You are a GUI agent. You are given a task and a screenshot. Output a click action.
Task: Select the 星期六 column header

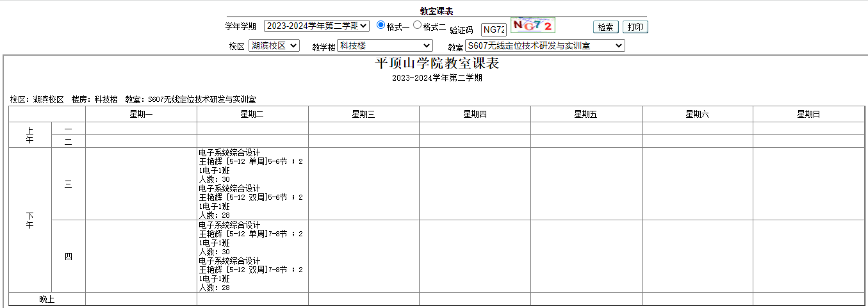(x=697, y=114)
